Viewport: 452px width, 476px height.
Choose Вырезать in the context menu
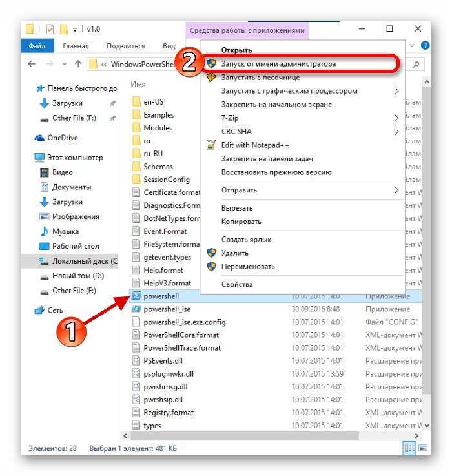point(302,208)
